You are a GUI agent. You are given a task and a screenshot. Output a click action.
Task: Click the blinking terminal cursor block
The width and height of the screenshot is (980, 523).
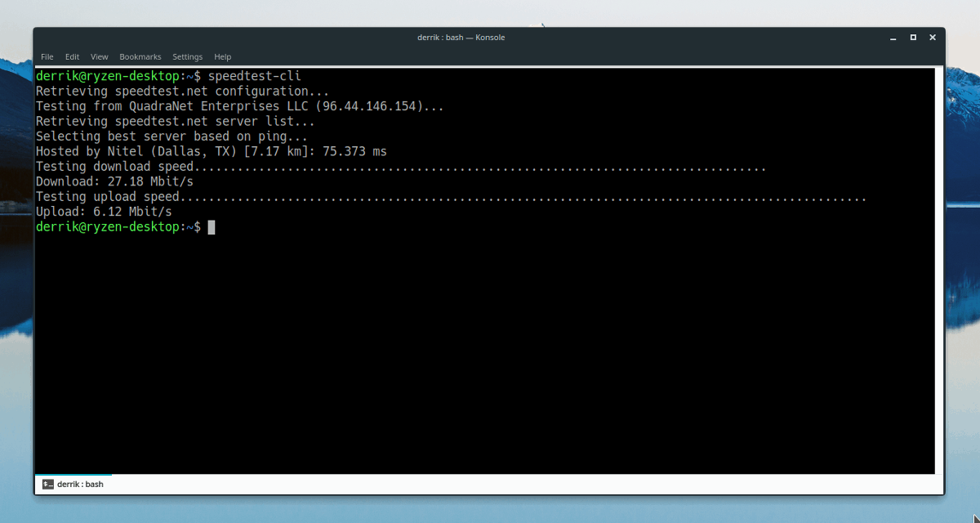pos(211,227)
